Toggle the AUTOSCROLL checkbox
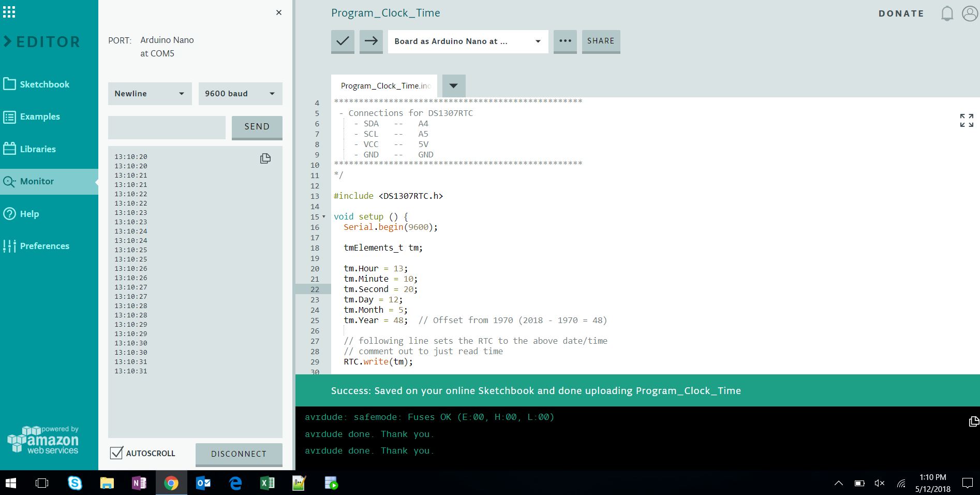Viewport: 980px width, 495px height. [x=115, y=453]
